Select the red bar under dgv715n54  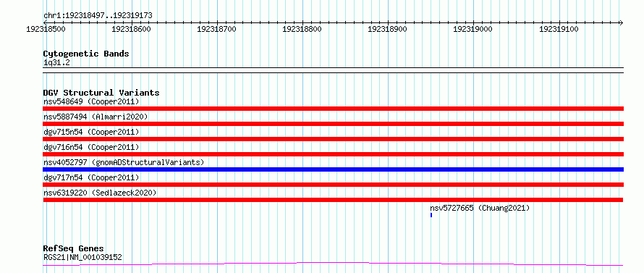pyautogui.click(x=333, y=139)
